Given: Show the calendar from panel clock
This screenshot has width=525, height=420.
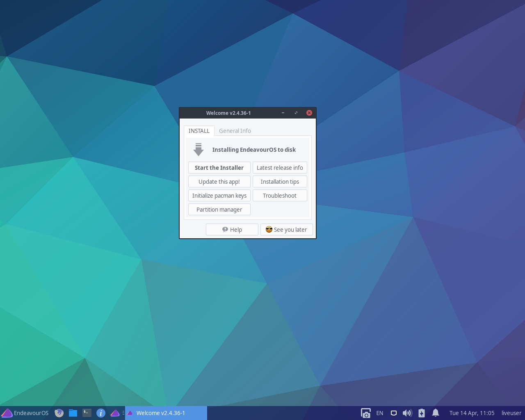Looking at the screenshot, I should click(x=472, y=413).
